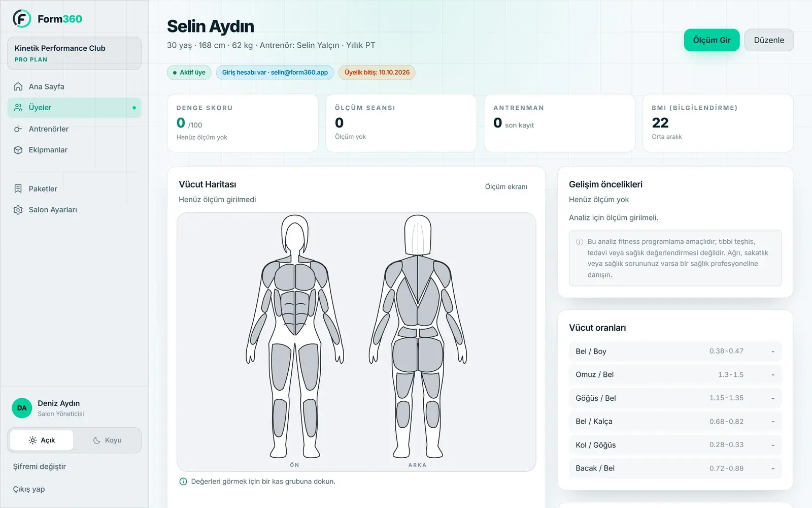Switch theme to Koyu dark mode
Image resolution: width=812 pixels, height=508 pixels.
click(x=107, y=440)
